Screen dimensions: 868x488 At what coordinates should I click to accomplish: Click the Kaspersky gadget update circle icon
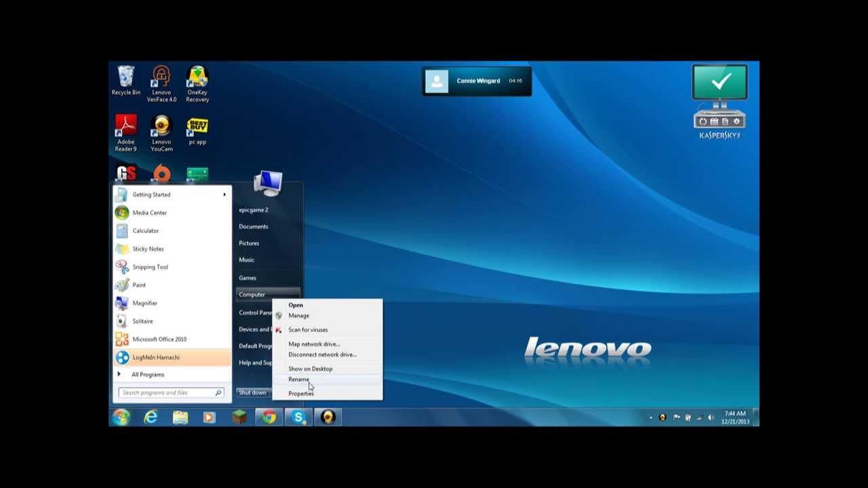pos(703,121)
